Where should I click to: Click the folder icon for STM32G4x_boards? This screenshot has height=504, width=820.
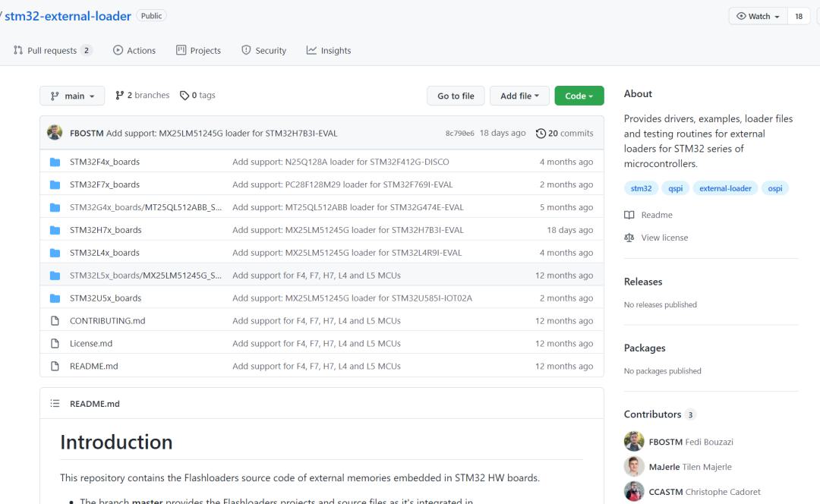click(x=55, y=207)
